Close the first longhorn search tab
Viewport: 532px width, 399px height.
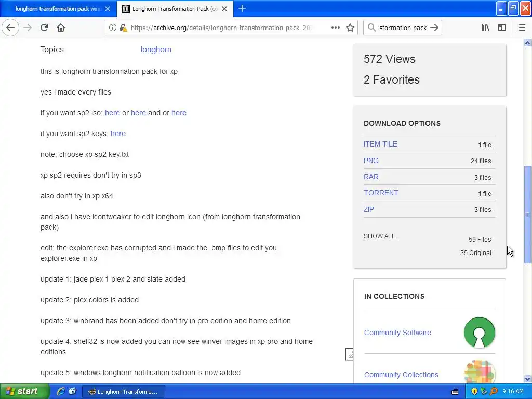108,9
